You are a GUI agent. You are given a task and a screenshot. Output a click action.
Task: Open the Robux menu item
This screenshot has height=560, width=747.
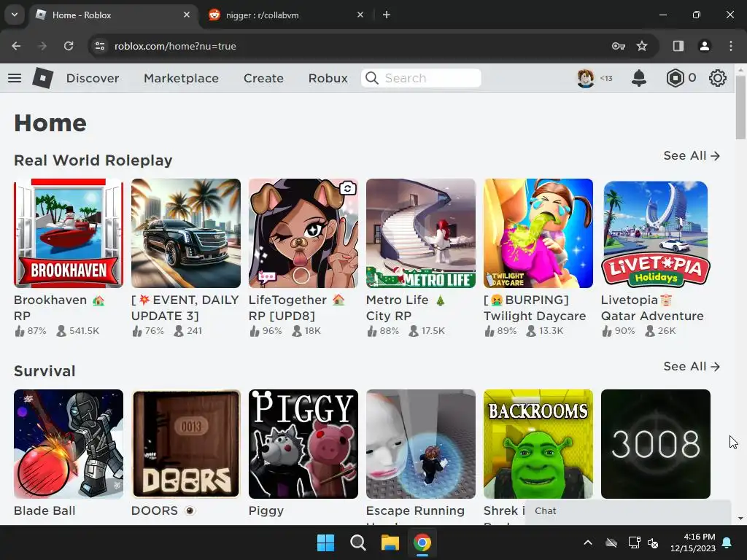[x=328, y=78]
